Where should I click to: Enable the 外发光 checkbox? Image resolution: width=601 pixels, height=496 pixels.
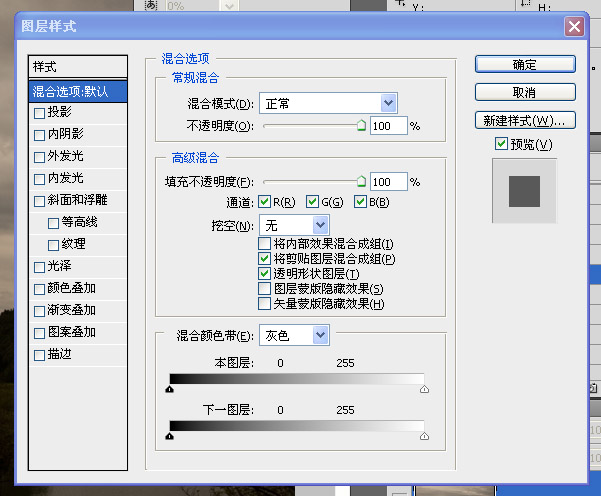(x=39, y=158)
